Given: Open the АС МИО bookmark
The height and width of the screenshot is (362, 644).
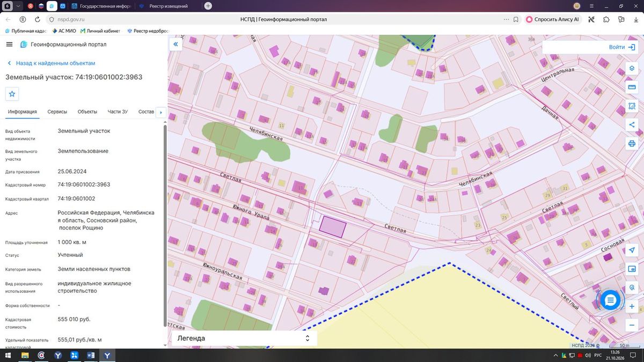Looking at the screenshot, I should pos(63,31).
